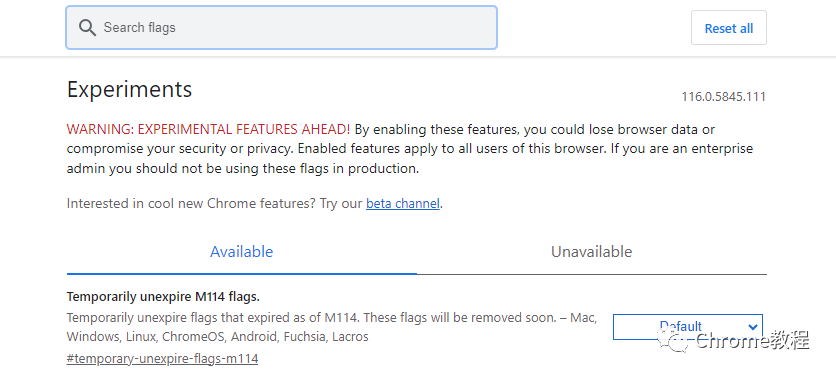Screen dimensions: 836x376
Task: Click the chevron arrow on the Default select box
Action: coord(752,326)
